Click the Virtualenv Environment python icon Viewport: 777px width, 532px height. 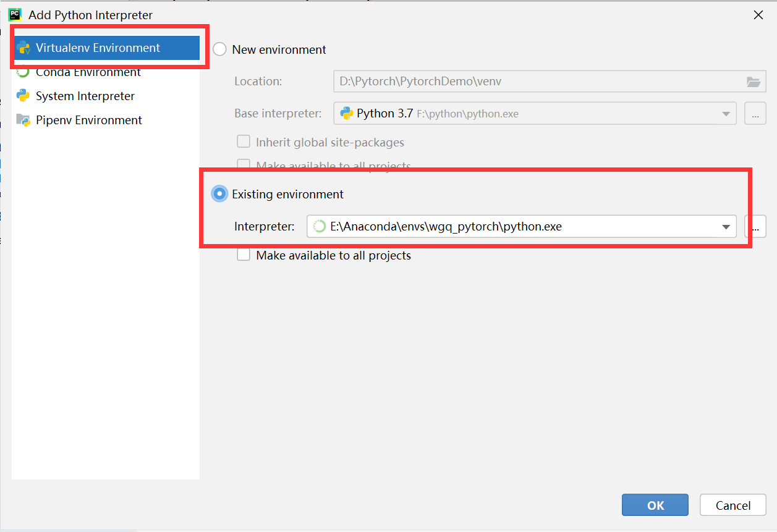[x=24, y=48]
